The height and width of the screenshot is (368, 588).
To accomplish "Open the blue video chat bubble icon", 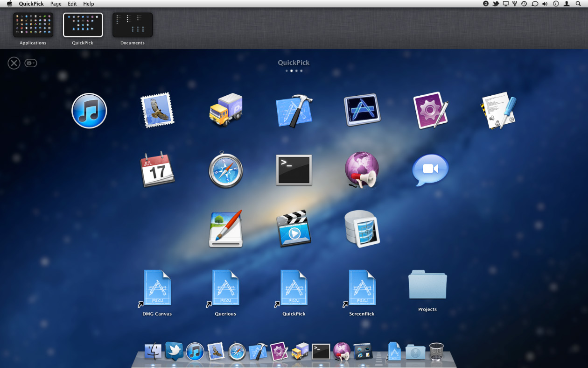I will 430,169.
